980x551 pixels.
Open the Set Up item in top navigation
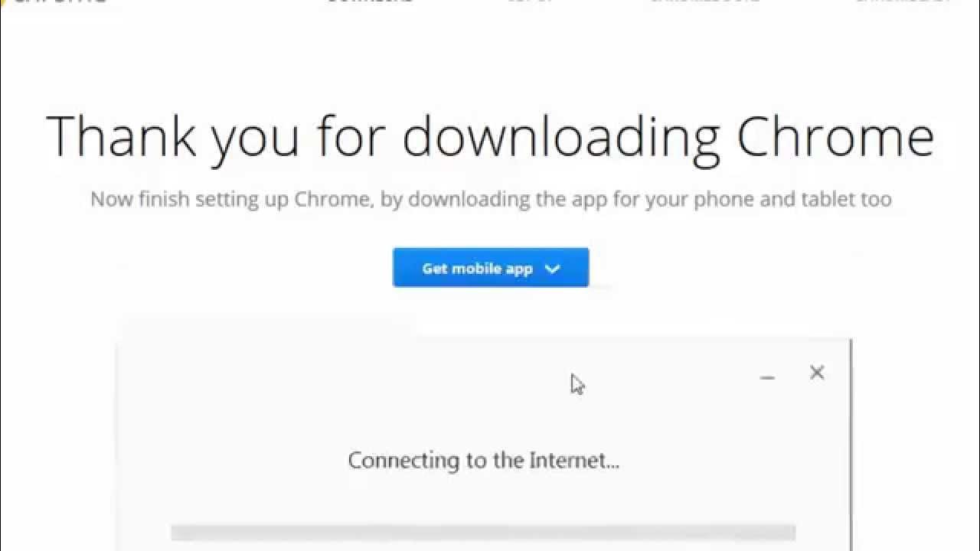tap(530, 2)
